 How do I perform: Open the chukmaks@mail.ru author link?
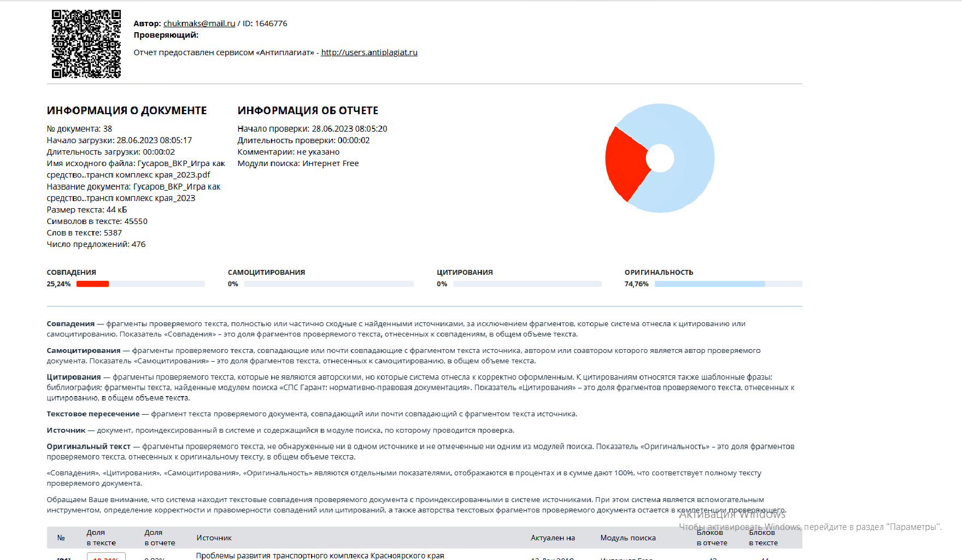(x=199, y=23)
